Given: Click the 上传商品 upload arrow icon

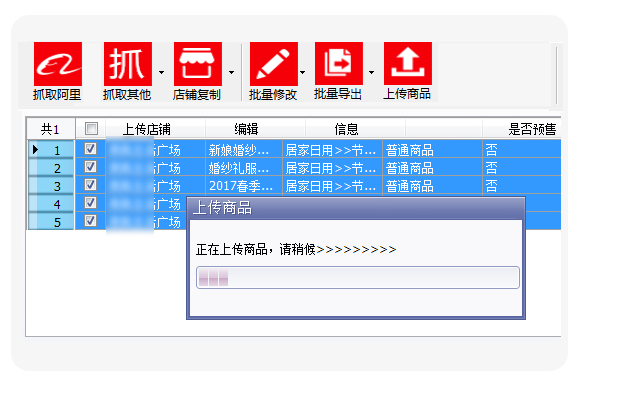Looking at the screenshot, I should (408, 64).
